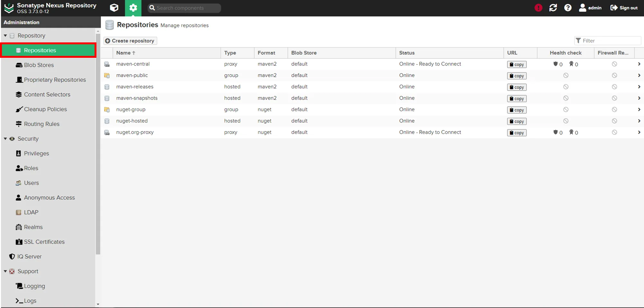The width and height of the screenshot is (644, 308).
Task: View the red system status alert icon
Action: (x=538, y=8)
